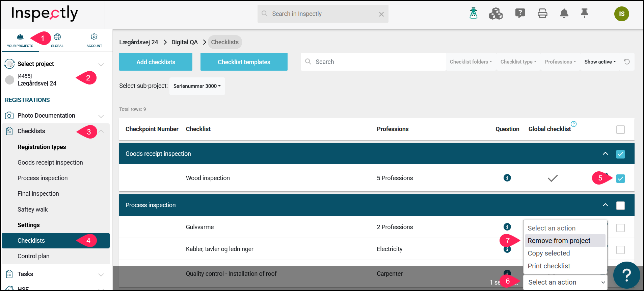The height and width of the screenshot is (291, 644).
Task: Expand Photo Documentation in the sidebar
Action: pos(101,116)
